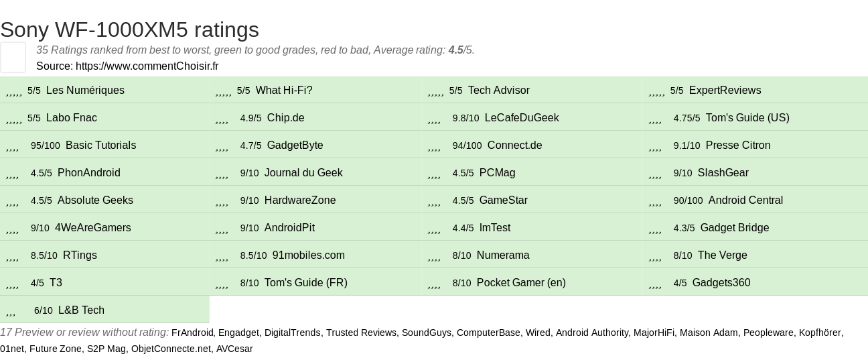The image size is (868, 356).
Task: Click the star icons beside Chip.de
Action: click(x=222, y=119)
